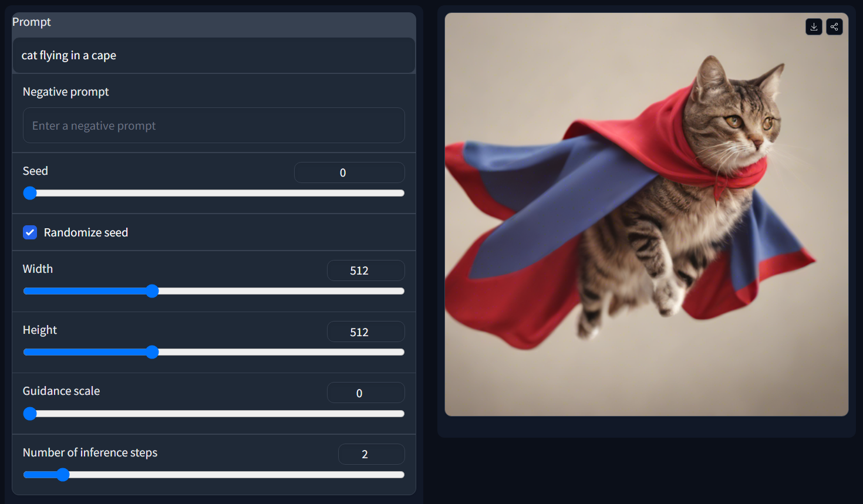The height and width of the screenshot is (504, 863).
Task: Select the Width value box
Action: [366, 270]
